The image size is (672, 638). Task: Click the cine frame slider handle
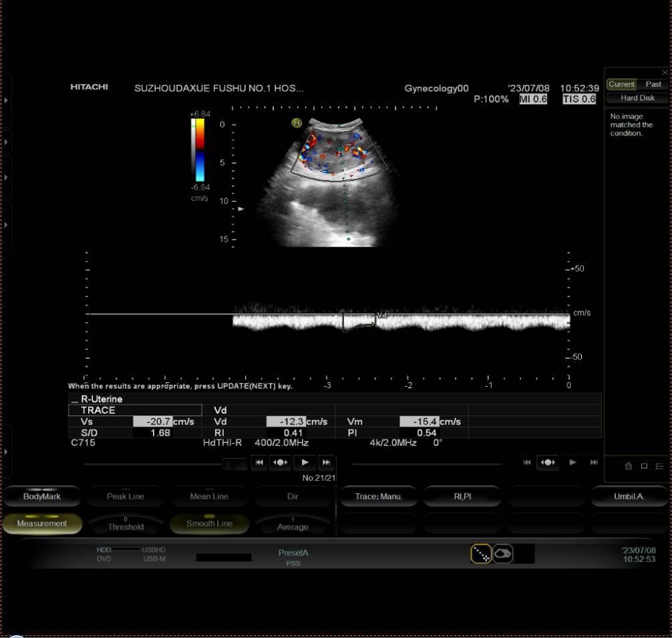click(x=234, y=464)
